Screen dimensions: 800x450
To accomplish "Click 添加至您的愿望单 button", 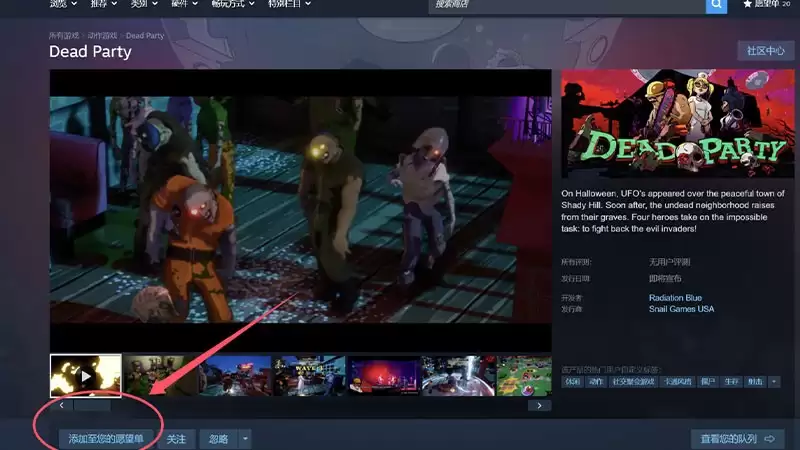I will click(x=106, y=439).
